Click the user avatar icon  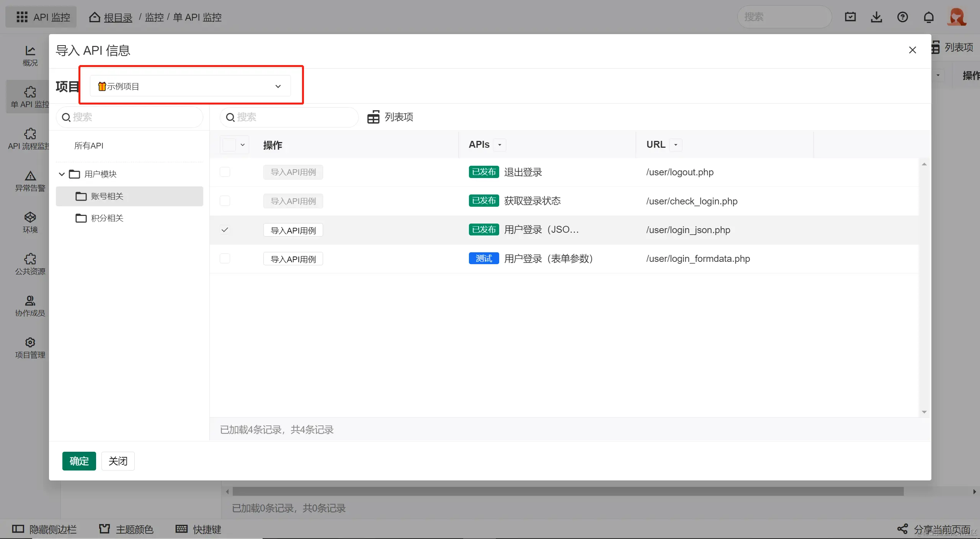pos(956,17)
